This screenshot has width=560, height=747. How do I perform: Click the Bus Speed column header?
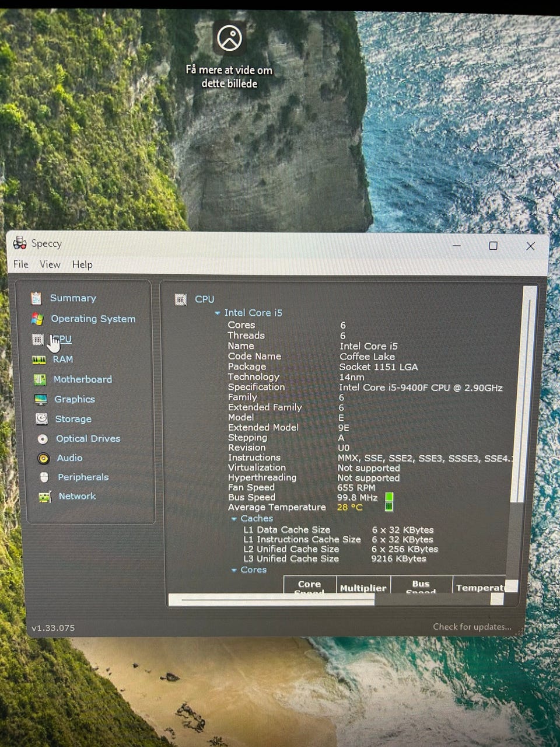(421, 585)
